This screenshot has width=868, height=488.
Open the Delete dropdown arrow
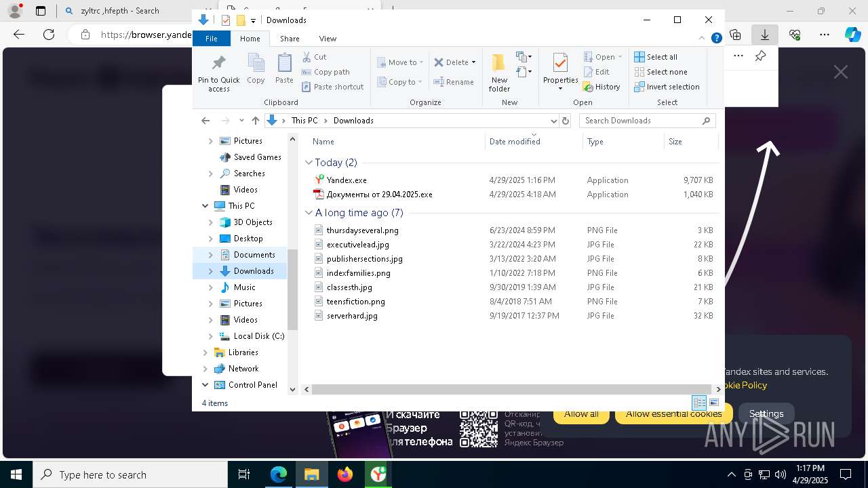point(473,62)
